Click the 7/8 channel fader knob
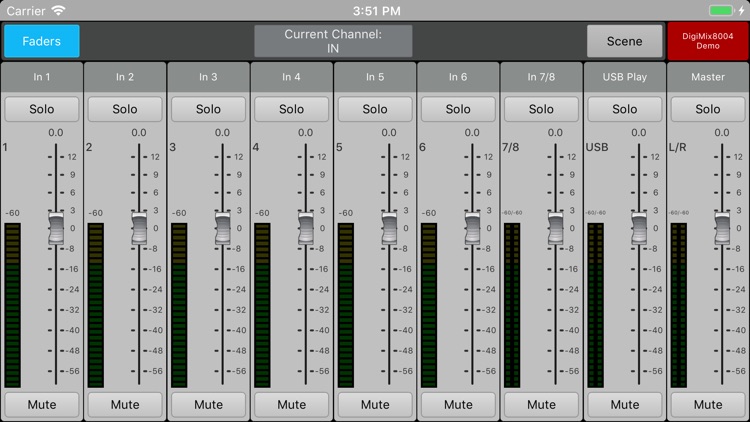The image size is (750, 422). (555, 228)
